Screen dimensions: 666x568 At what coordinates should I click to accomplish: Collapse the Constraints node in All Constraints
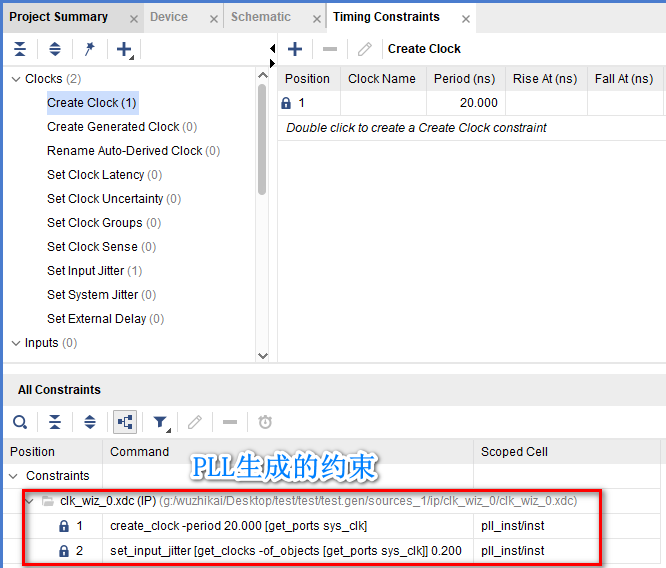13,476
